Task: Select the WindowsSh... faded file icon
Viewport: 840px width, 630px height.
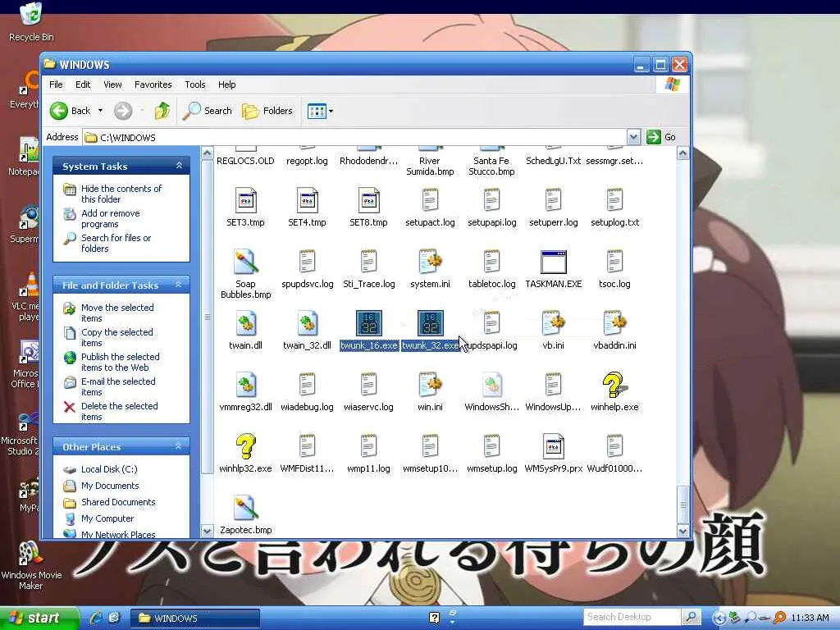Action: 492,385
